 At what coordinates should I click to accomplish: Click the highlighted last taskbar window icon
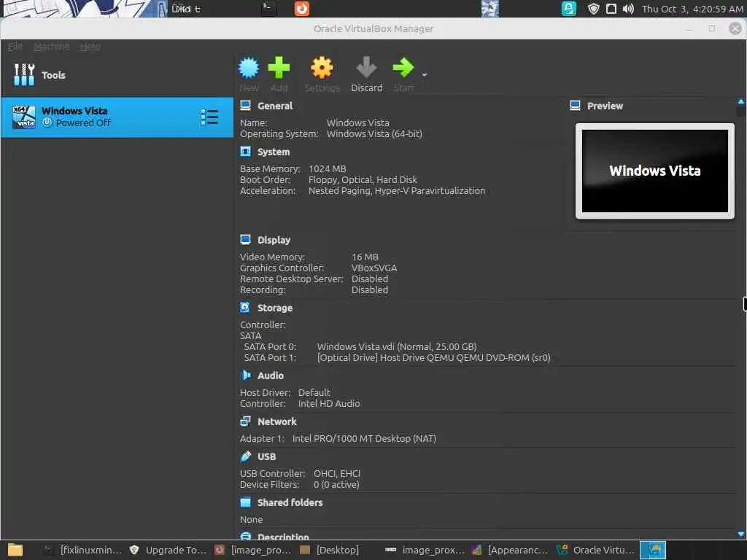pos(653,550)
